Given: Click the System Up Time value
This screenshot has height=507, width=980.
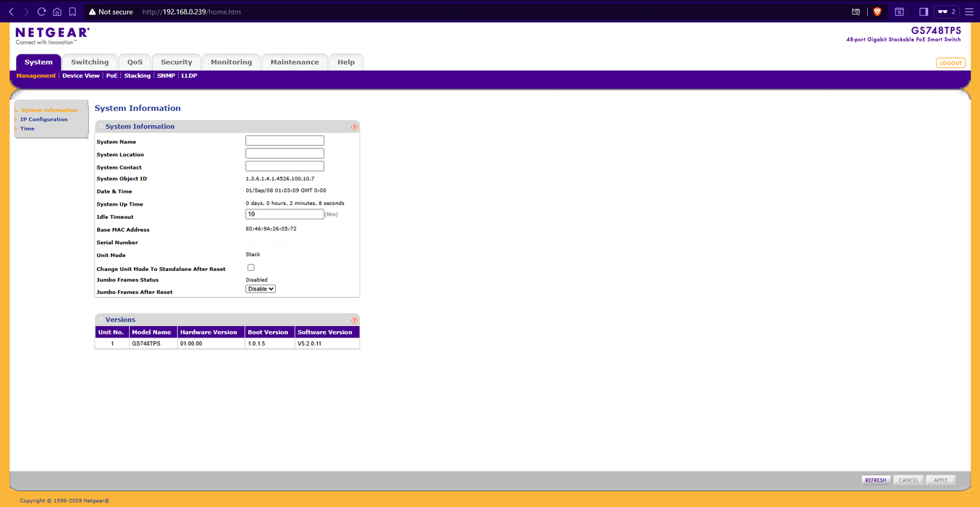Looking at the screenshot, I should pos(295,204).
